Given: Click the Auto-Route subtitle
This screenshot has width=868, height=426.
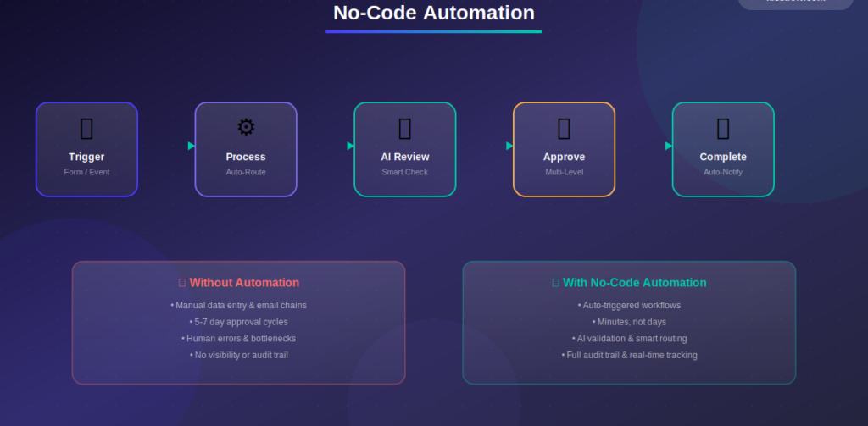Looking at the screenshot, I should [x=246, y=172].
